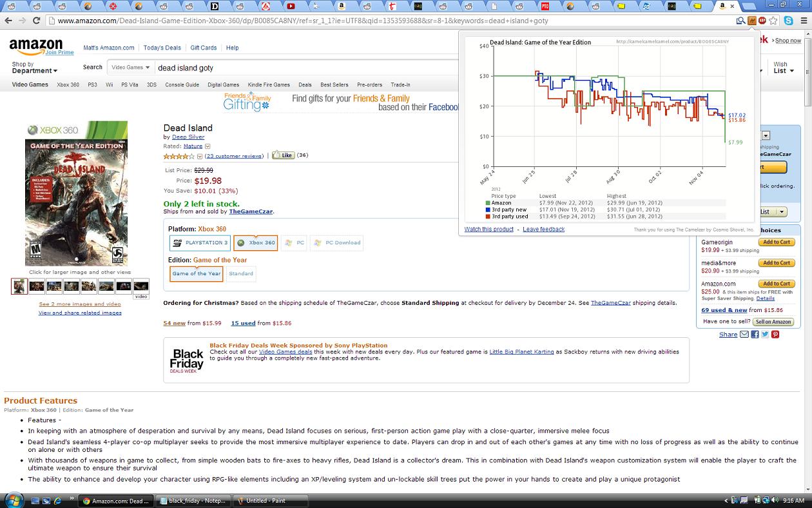
Task: Open Today's Deals link
Action: pos(162,48)
